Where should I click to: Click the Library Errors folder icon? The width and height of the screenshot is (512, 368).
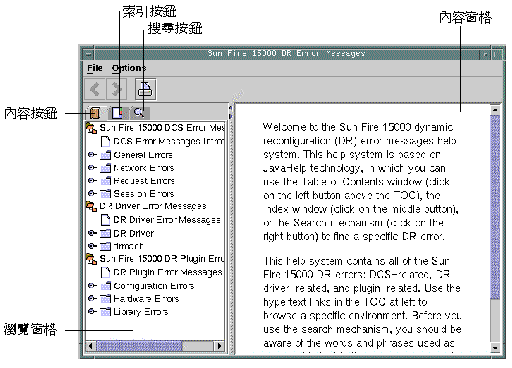[x=106, y=312]
